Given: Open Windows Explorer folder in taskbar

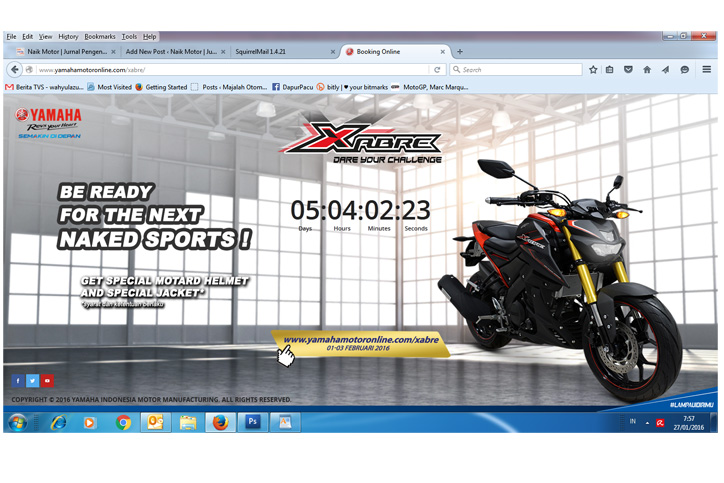Looking at the screenshot, I should point(188,423).
